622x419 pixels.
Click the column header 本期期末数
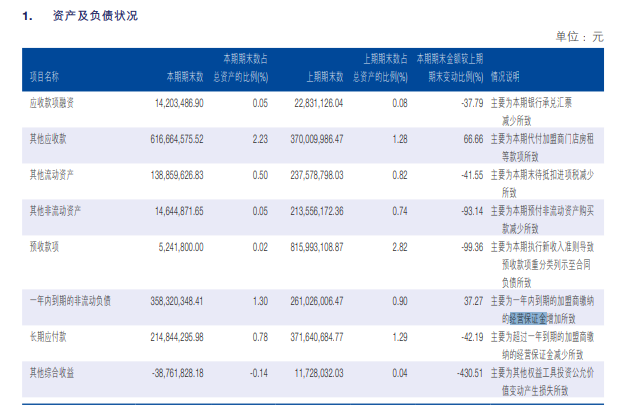185,77
